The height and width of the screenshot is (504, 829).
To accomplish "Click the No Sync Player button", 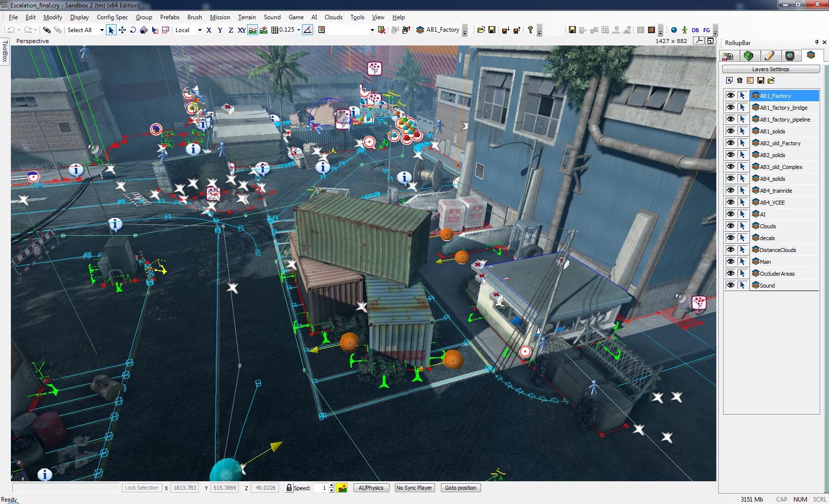I will pyautogui.click(x=414, y=488).
